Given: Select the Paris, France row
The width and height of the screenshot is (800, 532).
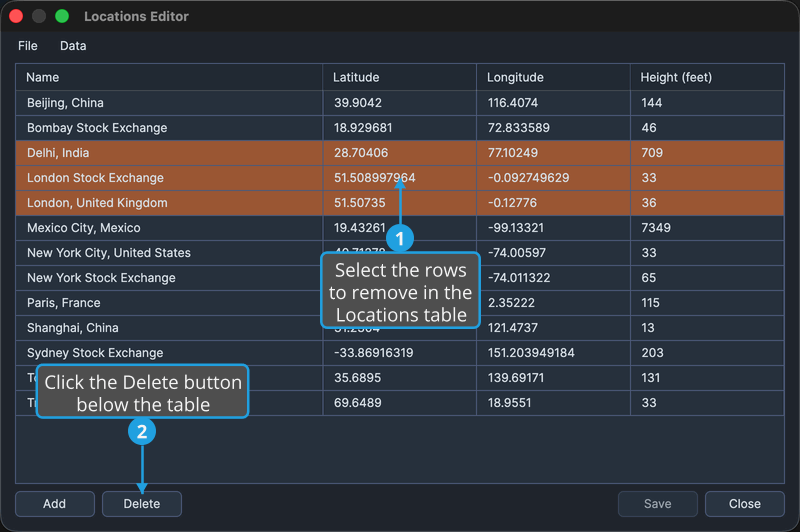Looking at the screenshot, I should (x=399, y=302).
